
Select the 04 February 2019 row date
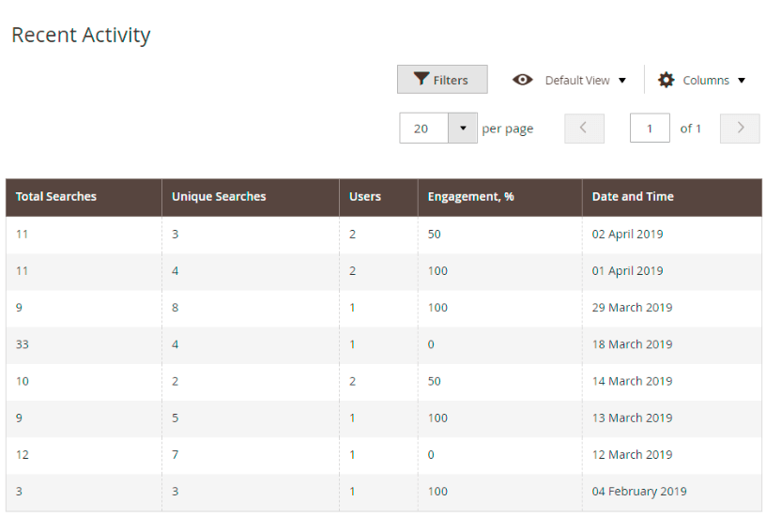click(x=638, y=492)
